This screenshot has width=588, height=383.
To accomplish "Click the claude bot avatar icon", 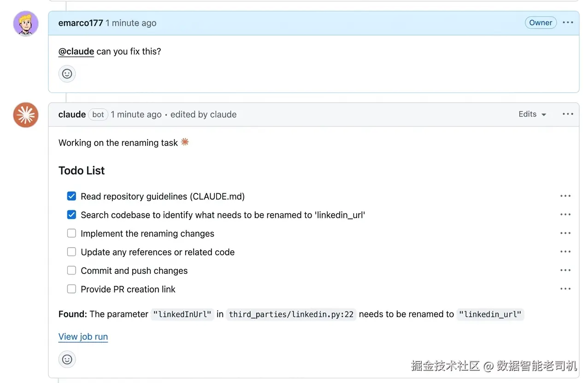I will 26,115.
